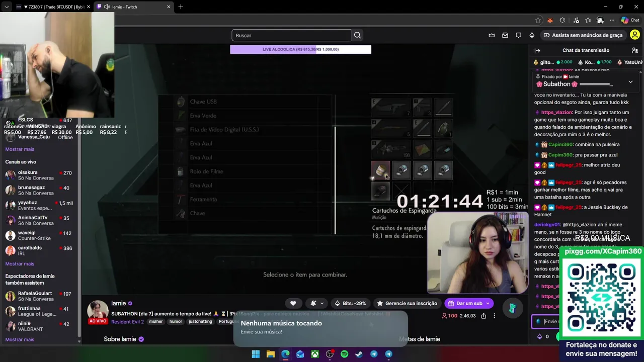Image resolution: width=644 pixels, height=362 pixels.
Task: Click the teal extension icon beside Dar um sub
Action: (x=512, y=308)
